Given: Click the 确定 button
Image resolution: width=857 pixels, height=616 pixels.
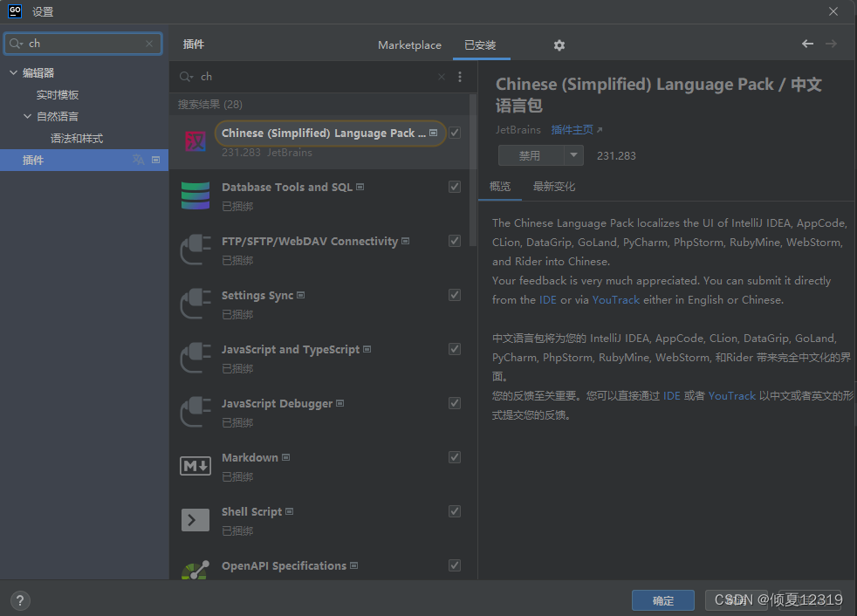Looking at the screenshot, I should point(663,600).
